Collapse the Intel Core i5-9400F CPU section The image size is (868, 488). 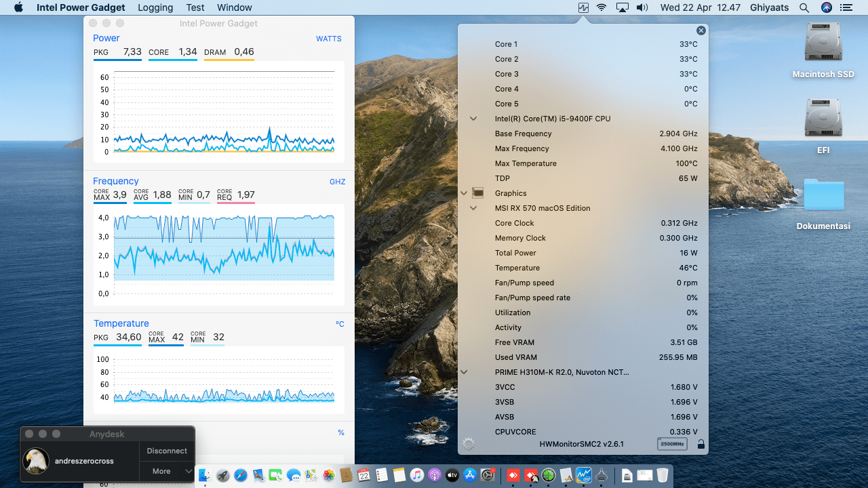click(x=473, y=119)
